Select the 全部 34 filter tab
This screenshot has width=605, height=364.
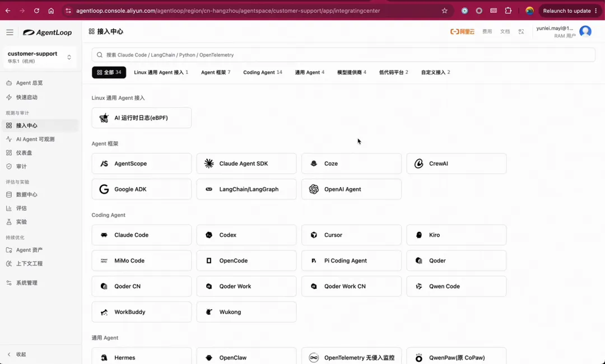[109, 72]
